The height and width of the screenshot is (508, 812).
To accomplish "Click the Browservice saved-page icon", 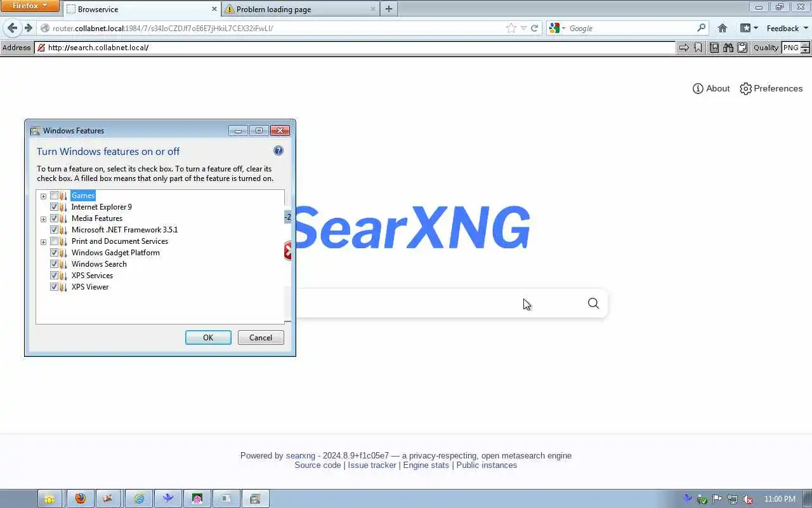I will [x=714, y=48].
